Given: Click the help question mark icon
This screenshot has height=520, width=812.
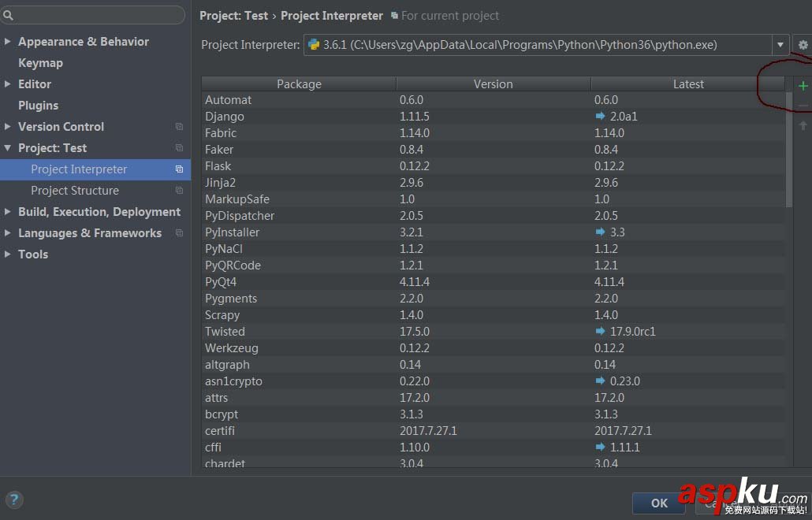Looking at the screenshot, I should pos(14,500).
